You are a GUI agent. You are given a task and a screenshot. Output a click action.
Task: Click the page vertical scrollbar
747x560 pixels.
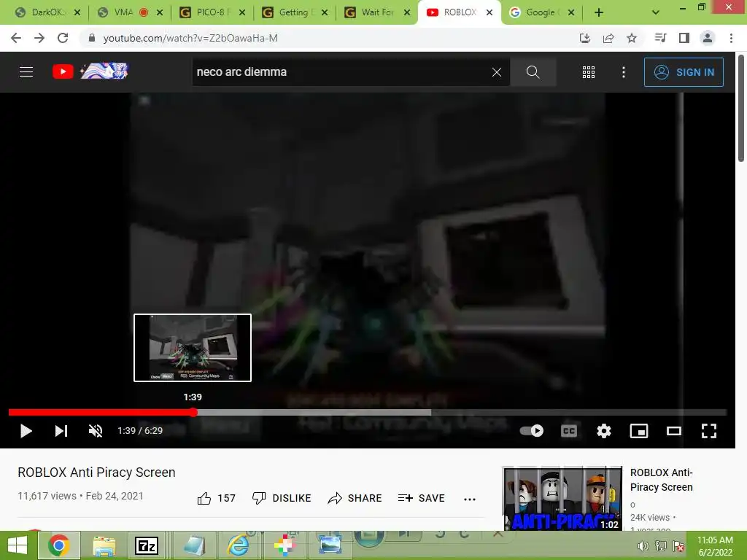coord(741,109)
